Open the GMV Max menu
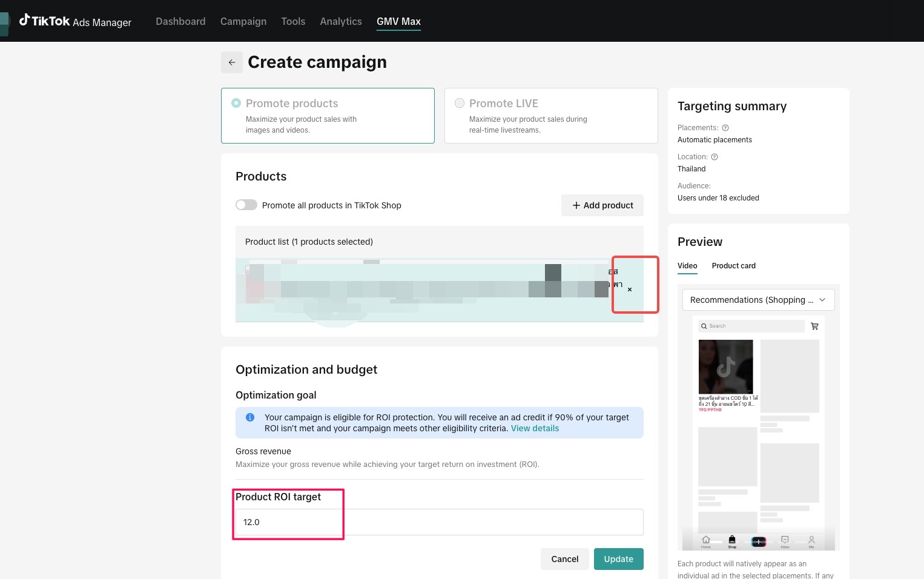Image resolution: width=924 pixels, height=579 pixels. click(398, 21)
